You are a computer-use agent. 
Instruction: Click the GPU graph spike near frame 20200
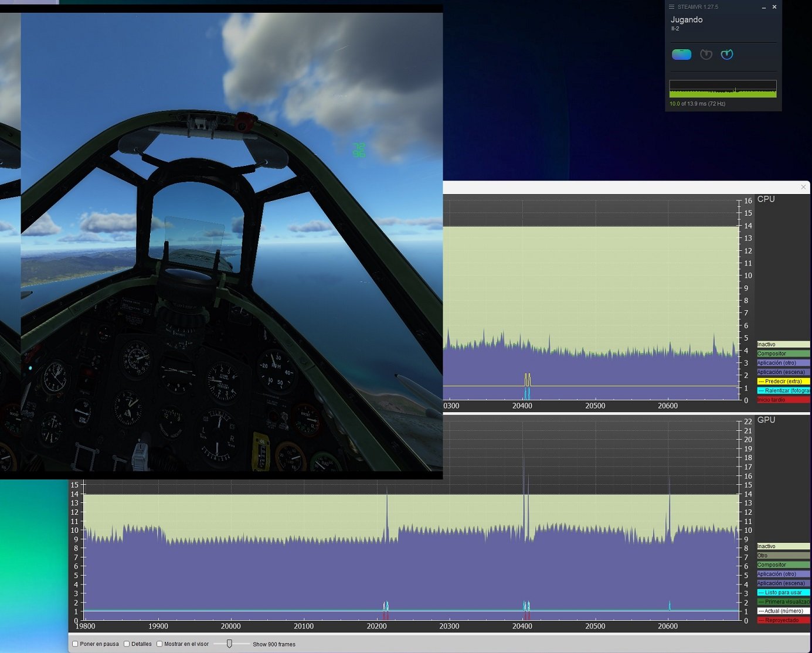pyautogui.click(x=387, y=513)
